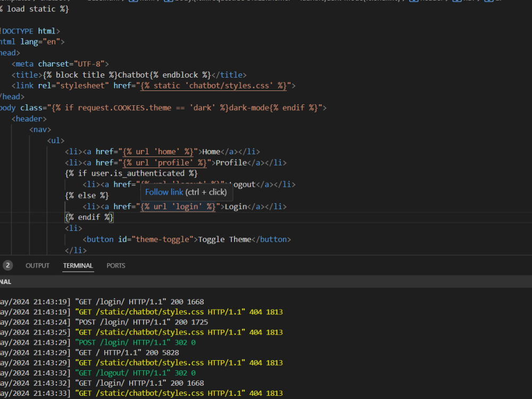Screen dimensions: 532x399
Task: Click terminal 'GET /logout/' 302 0 log
Action: (98, 373)
